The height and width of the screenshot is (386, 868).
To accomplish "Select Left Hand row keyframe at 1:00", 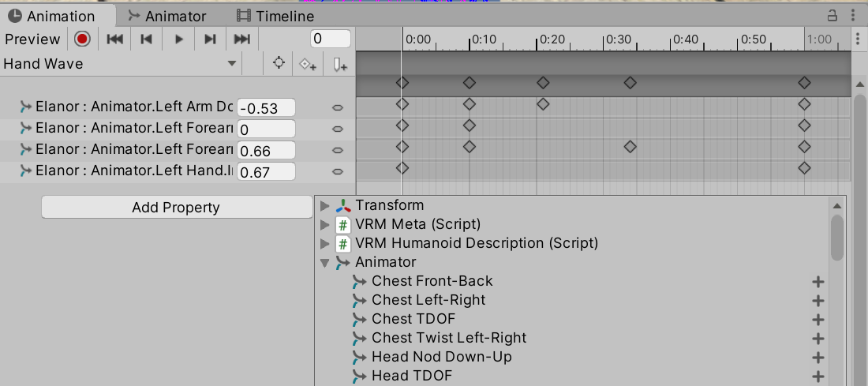I will click(804, 168).
